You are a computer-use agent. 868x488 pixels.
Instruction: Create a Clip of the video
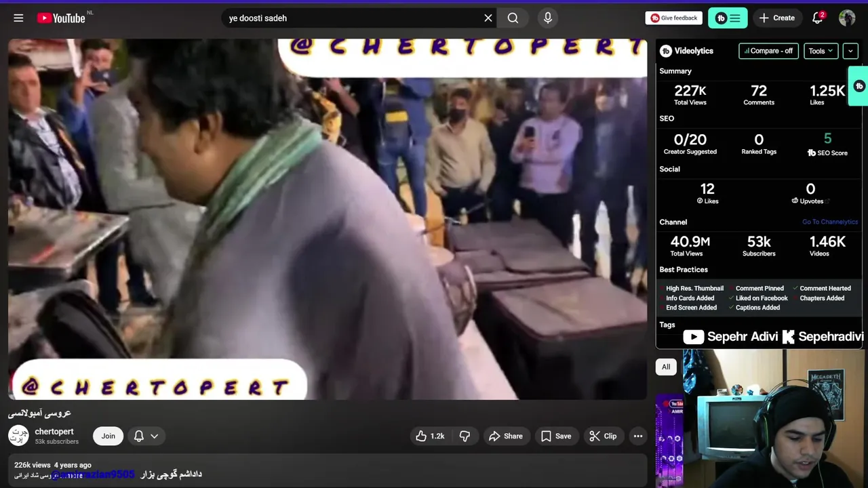(x=603, y=436)
